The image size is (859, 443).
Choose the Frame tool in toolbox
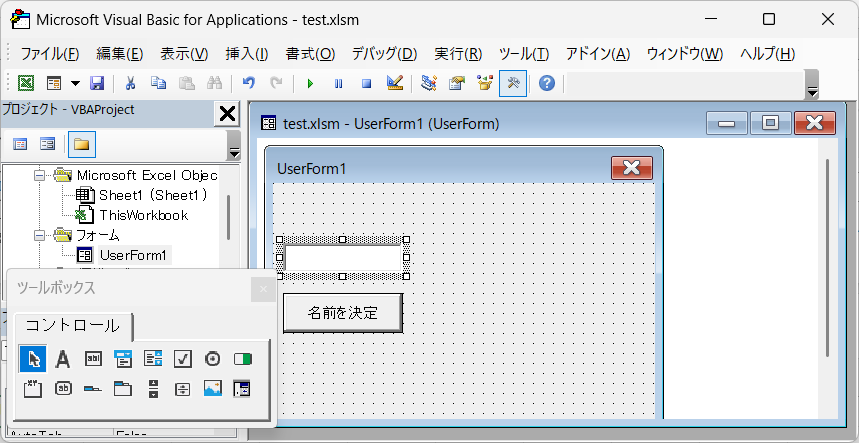coord(33,389)
